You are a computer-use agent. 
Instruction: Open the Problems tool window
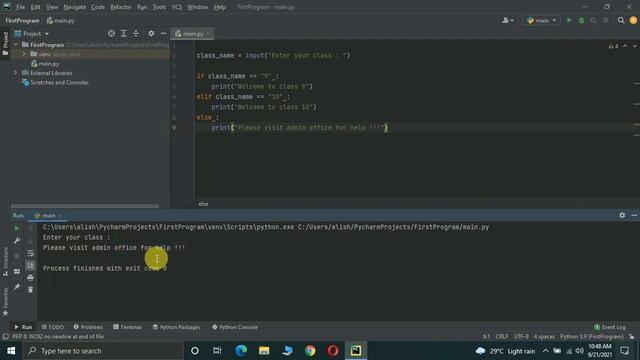[x=88, y=327]
